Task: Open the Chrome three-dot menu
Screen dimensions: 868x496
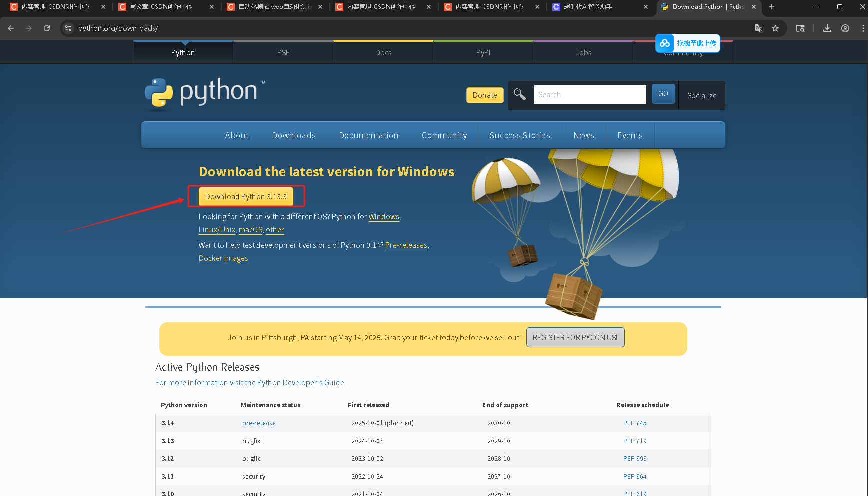Action: (x=863, y=28)
